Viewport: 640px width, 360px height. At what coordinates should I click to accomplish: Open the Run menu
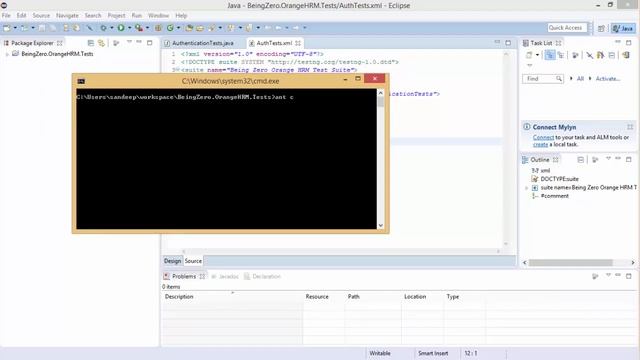(137, 16)
